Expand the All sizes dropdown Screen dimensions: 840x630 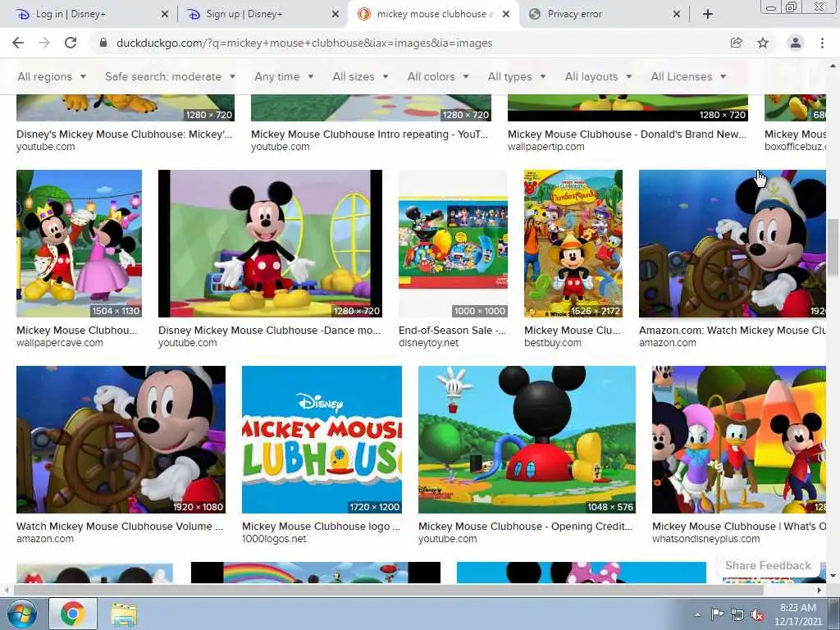tap(360, 76)
